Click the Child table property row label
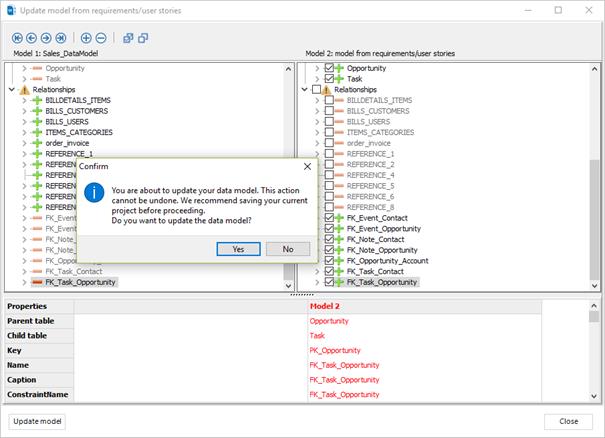 point(27,336)
